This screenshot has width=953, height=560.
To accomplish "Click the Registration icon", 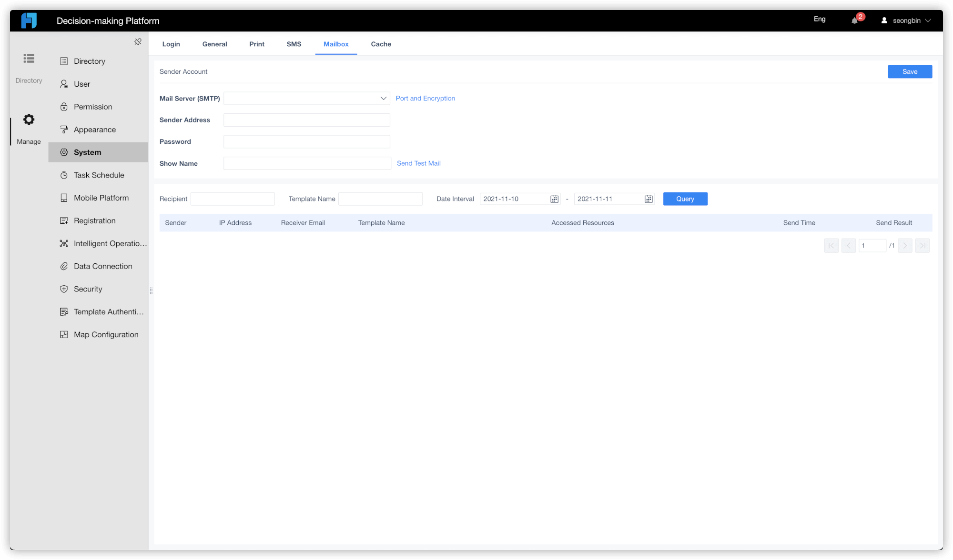I will [x=64, y=220].
